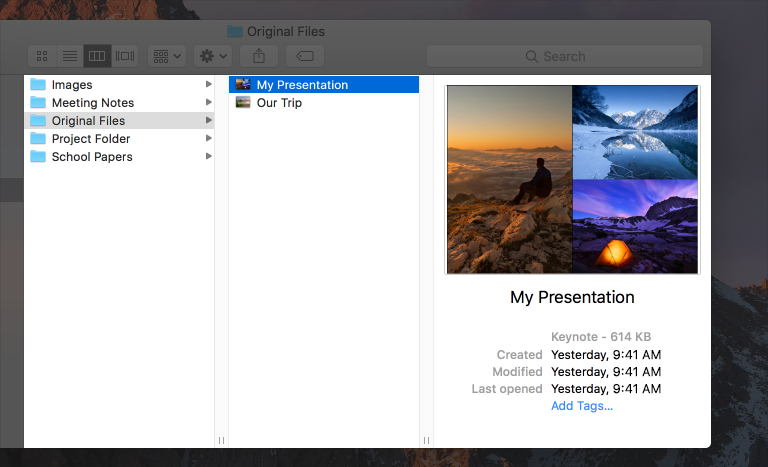This screenshot has height=467, width=768.
Task: Click the magnifier icon in Search
Action: point(531,56)
